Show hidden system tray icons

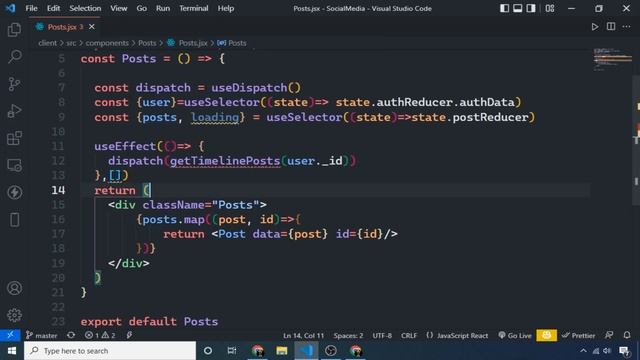583,351
